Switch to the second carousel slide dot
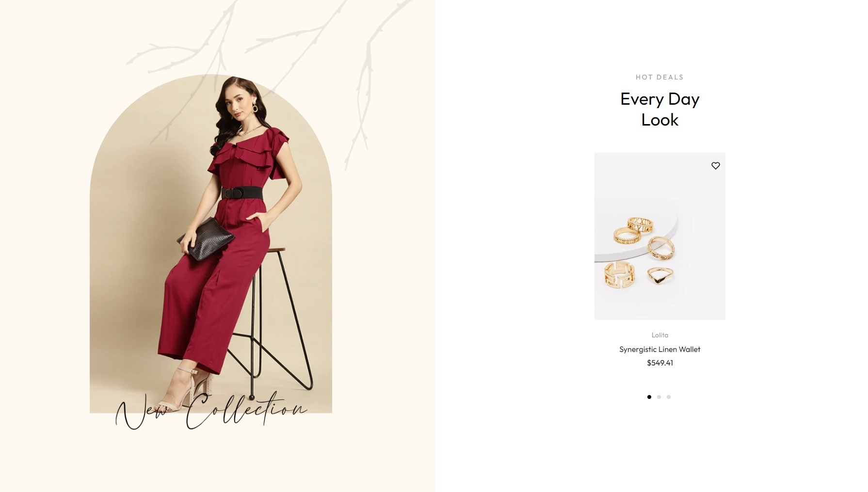The image size is (868, 492). click(659, 397)
